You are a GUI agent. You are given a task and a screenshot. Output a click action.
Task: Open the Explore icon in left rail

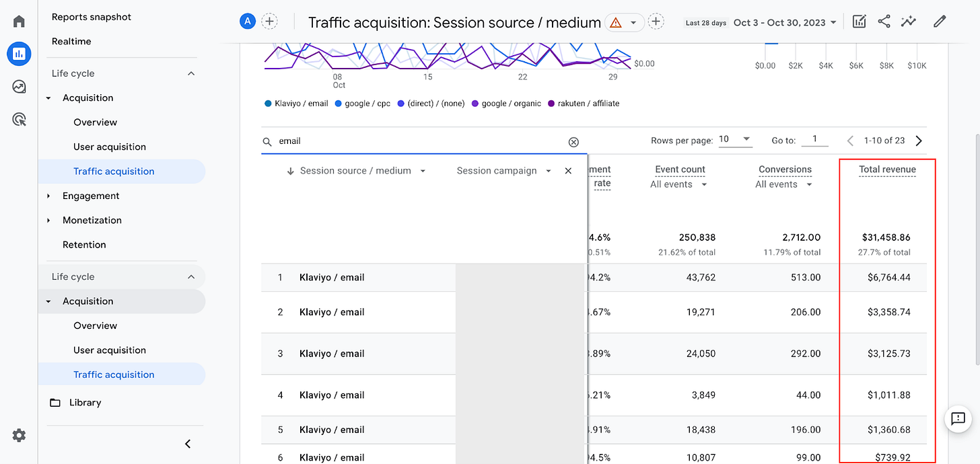[x=19, y=87]
